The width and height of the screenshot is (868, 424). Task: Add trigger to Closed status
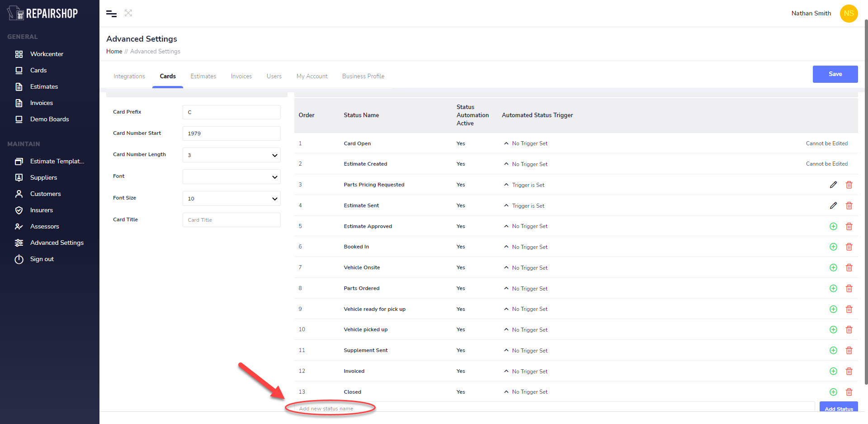[x=833, y=392]
